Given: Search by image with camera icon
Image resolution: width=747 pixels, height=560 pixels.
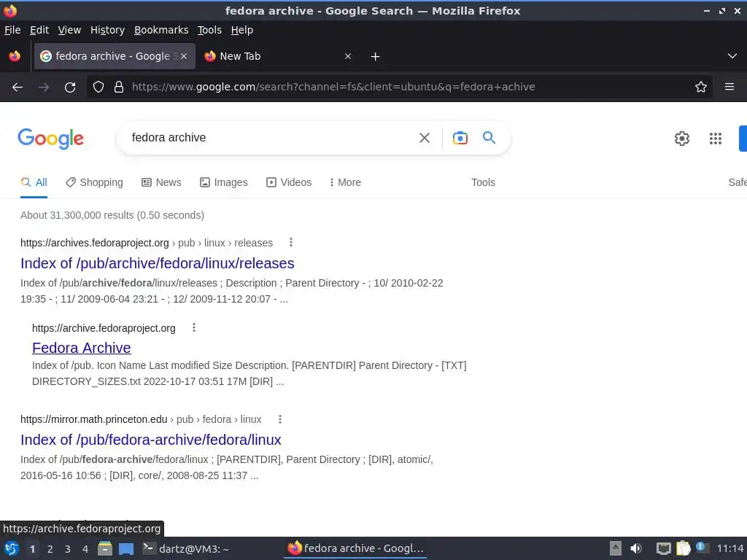Looking at the screenshot, I should click(x=460, y=138).
